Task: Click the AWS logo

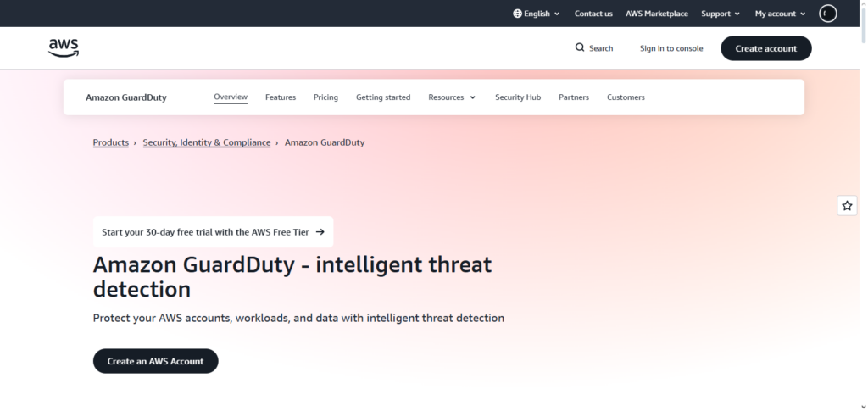Action: point(63,48)
